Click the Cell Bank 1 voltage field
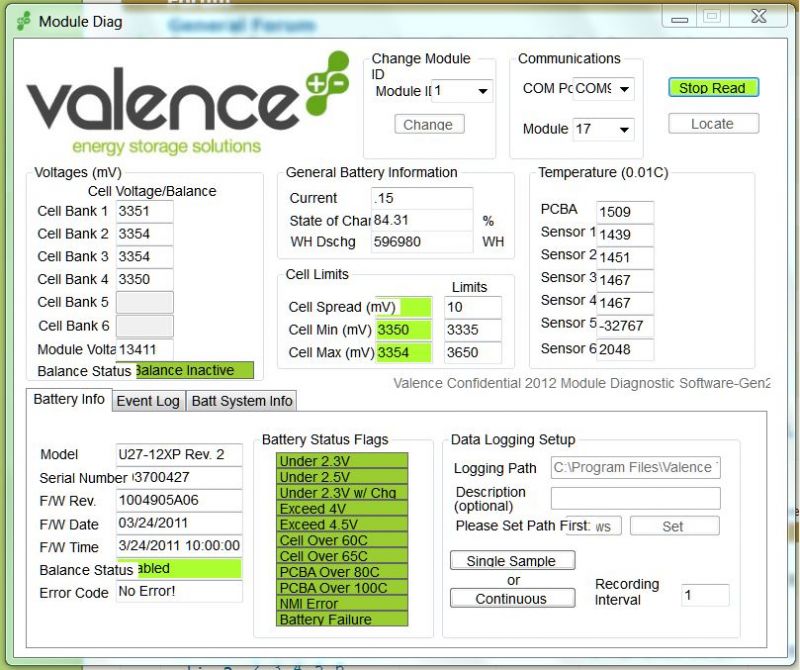 [144, 211]
